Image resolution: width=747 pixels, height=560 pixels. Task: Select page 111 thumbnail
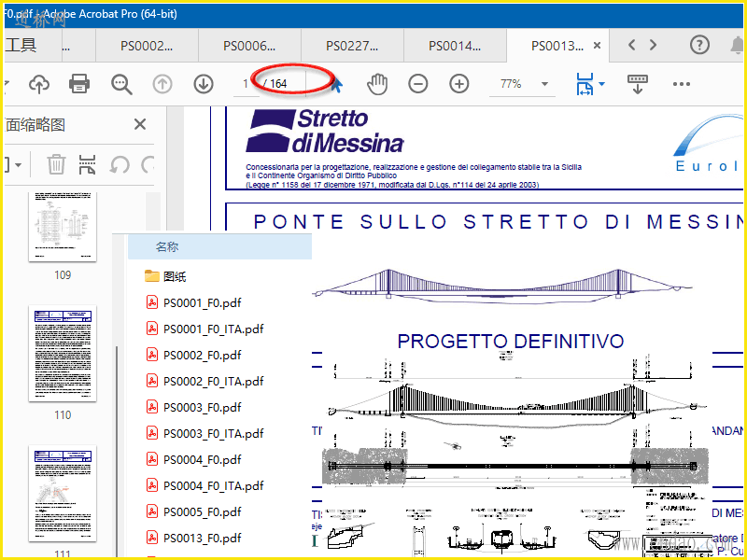[x=63, y=494]
